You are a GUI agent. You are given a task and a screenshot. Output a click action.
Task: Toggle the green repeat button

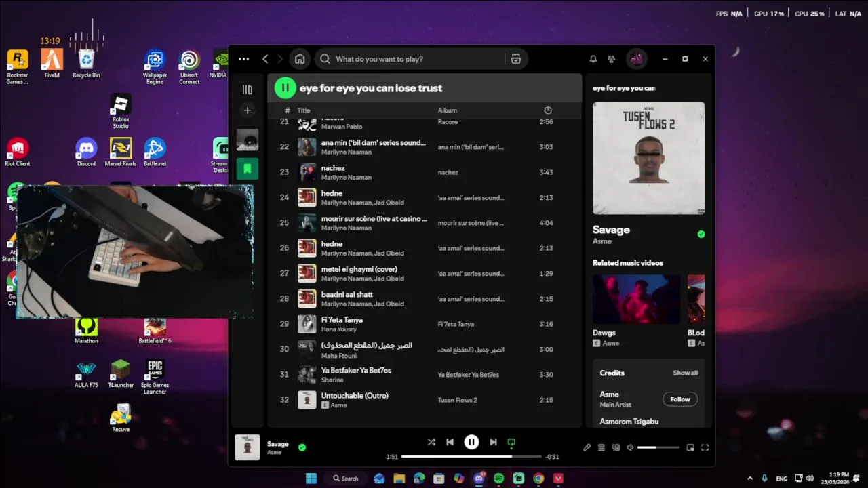(511, 443)
